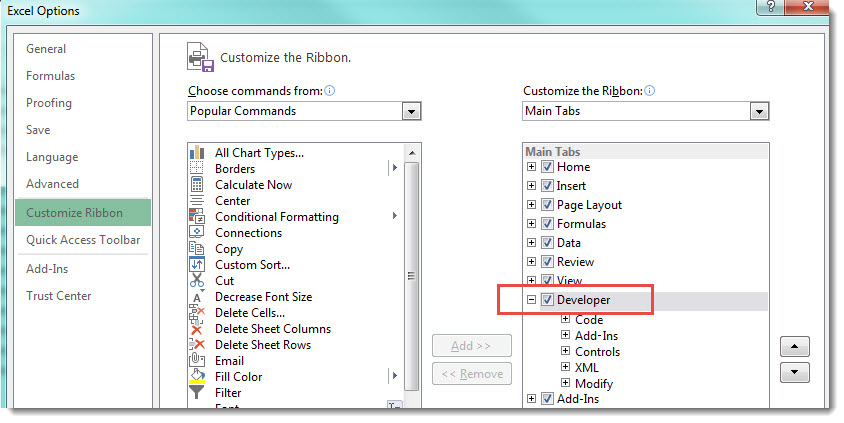Viewport: 844px width, 423px height.
Task: Choose the Email paperclip icon
Action: [x=197, y=361]
